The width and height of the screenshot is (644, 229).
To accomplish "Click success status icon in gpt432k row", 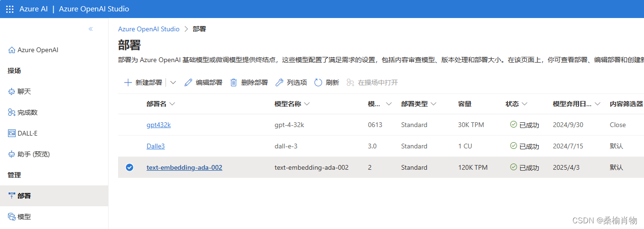I will pos(513,124).
